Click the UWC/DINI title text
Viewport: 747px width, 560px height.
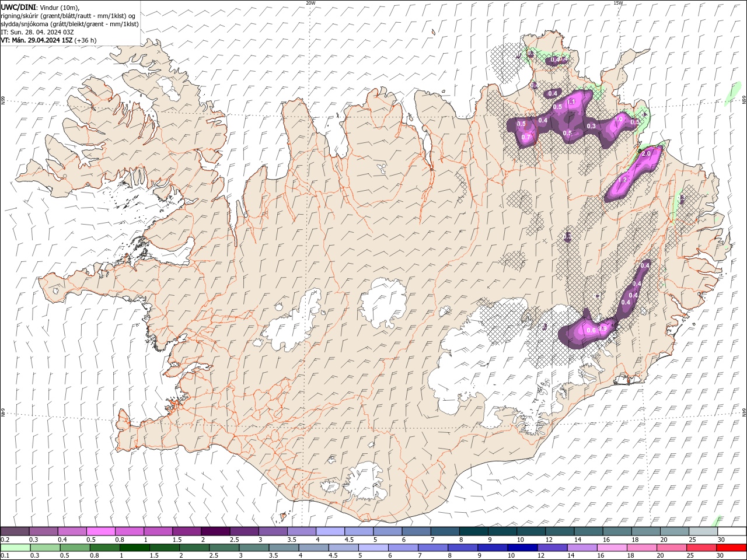19,6
